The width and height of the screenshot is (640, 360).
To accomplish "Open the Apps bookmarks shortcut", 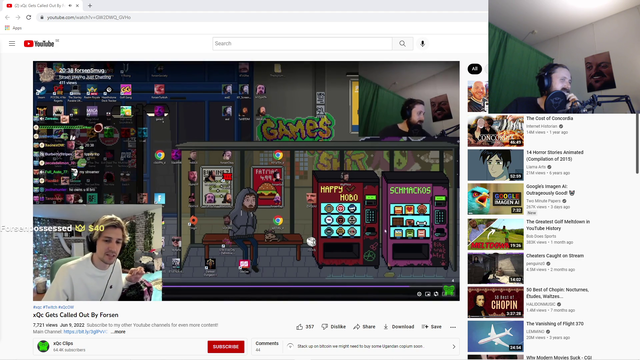I will click(13, 28).
